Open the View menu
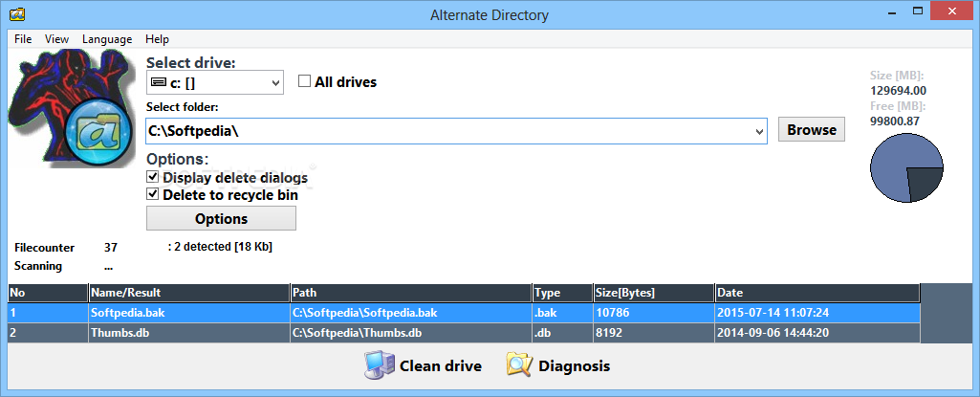The height and width of the screenshot is (397, 980). (56, 39)
